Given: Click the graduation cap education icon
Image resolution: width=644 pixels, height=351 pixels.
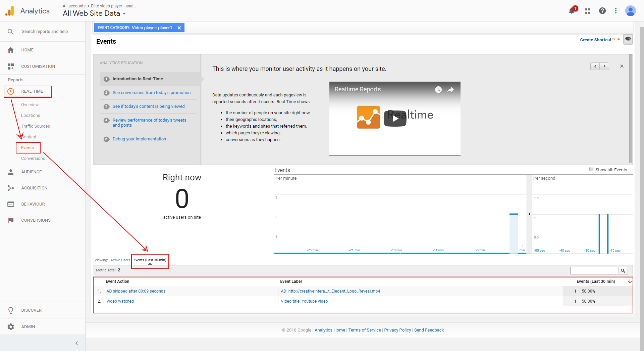Looking at the screenshot, I should [x=628, y=39].
